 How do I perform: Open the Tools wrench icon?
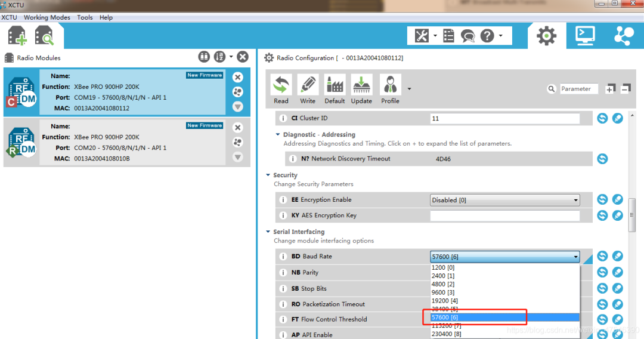click(422, 36)
